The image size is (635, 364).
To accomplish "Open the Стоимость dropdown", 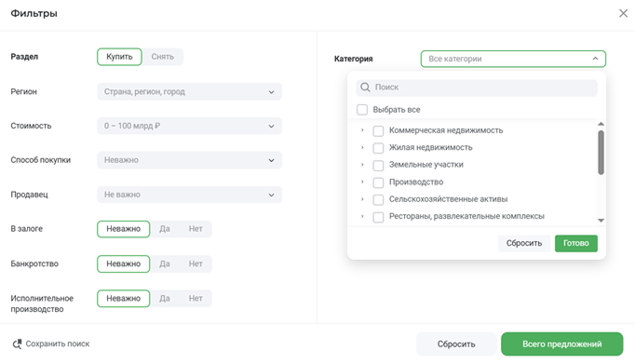I will (x=190, y=126).
